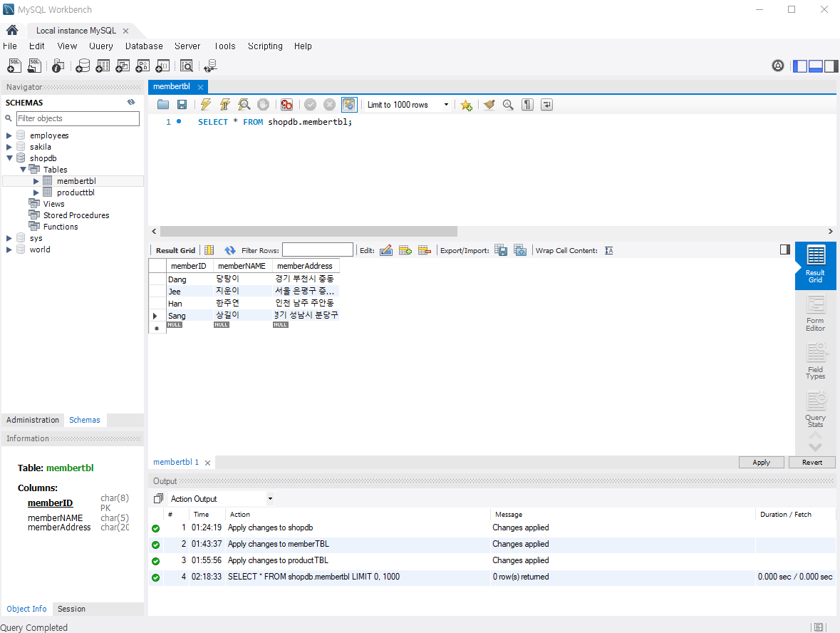Click the Filter Rows input field
840x633 pixels.
(x=318, y=249)
